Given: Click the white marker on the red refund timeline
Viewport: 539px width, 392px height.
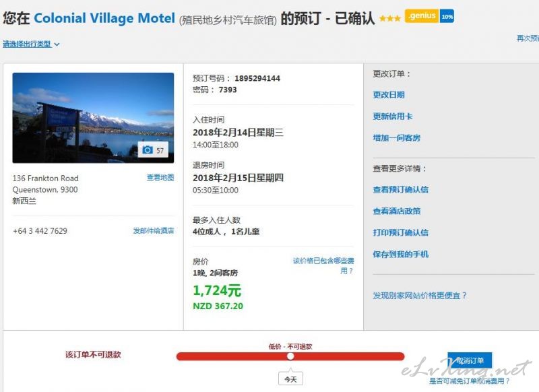Looking at the screenshot, I should [x=290, y=356].
